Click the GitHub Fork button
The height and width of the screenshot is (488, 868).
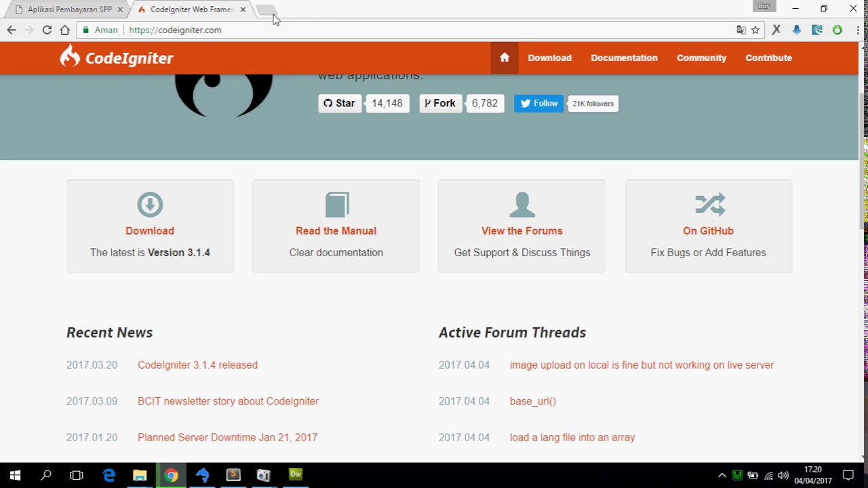tap(441, 103)
